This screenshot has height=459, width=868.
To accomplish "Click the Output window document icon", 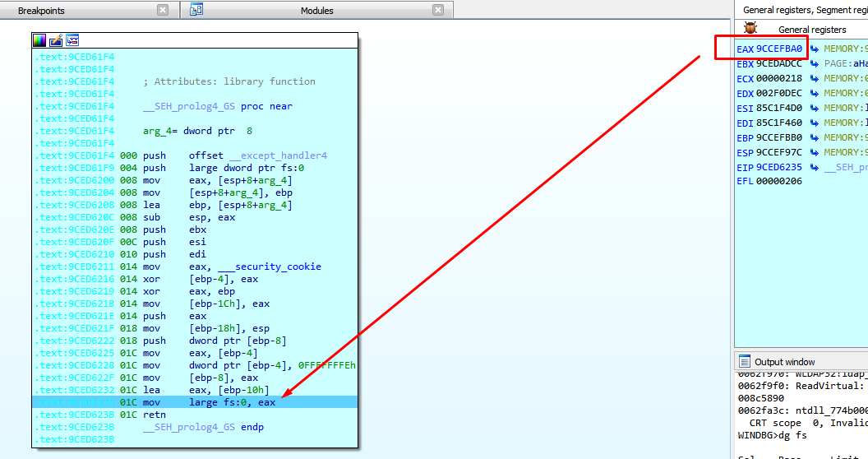I will point(745,361).
